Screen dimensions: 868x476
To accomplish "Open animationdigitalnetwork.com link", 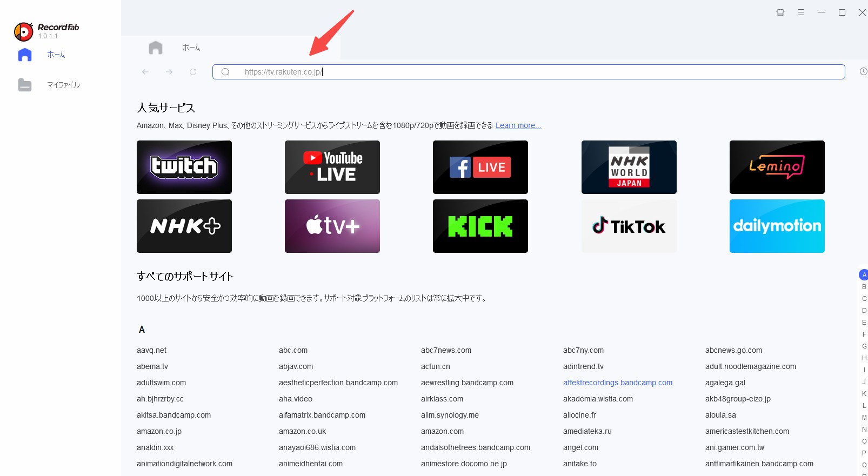I will tap(184, 464).
